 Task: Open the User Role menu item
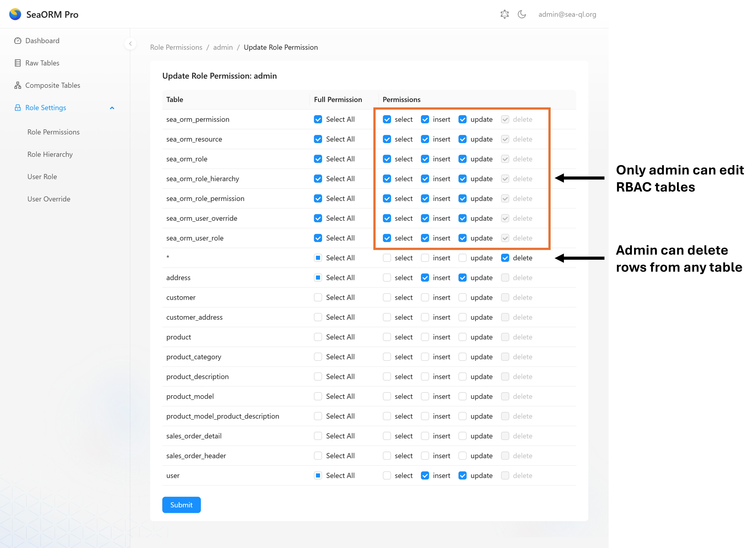42,177
